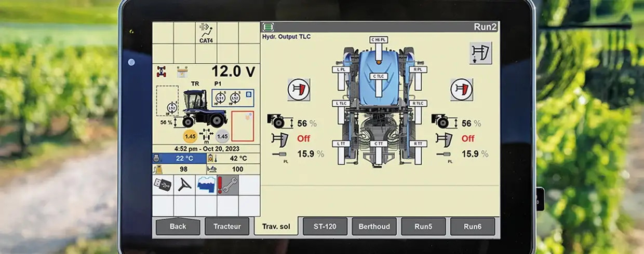The height and width of the screenshot is (254, 644).
Task: Open the Trav. sol tab
Action: click(x=275, y=227)
